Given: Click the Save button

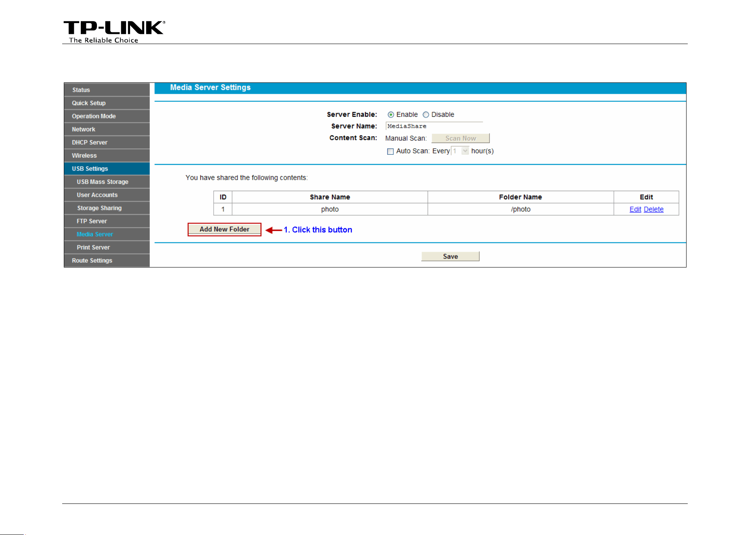Looking at the screenshot, I should pos(450,257).
